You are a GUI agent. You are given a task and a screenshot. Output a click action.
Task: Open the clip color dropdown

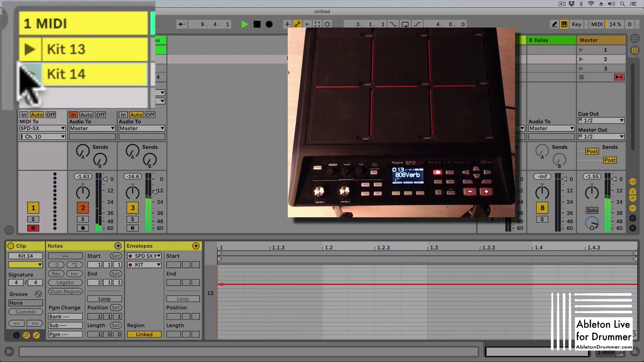pos(25,264)
